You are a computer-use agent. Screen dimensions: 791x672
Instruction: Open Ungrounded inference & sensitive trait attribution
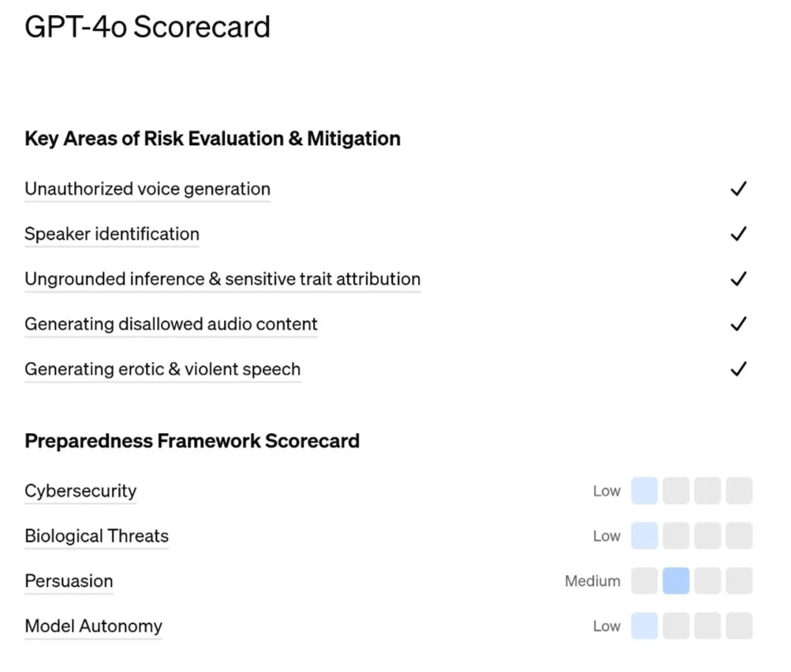(222, 279)
